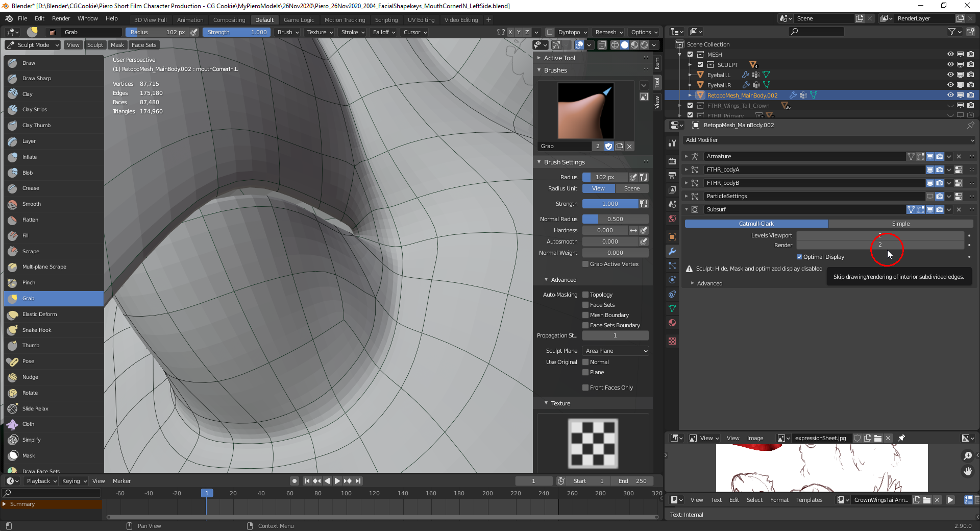This screenshot has height=531, width=980.
Task: Open the Render menu
Action: pos(61,18)
